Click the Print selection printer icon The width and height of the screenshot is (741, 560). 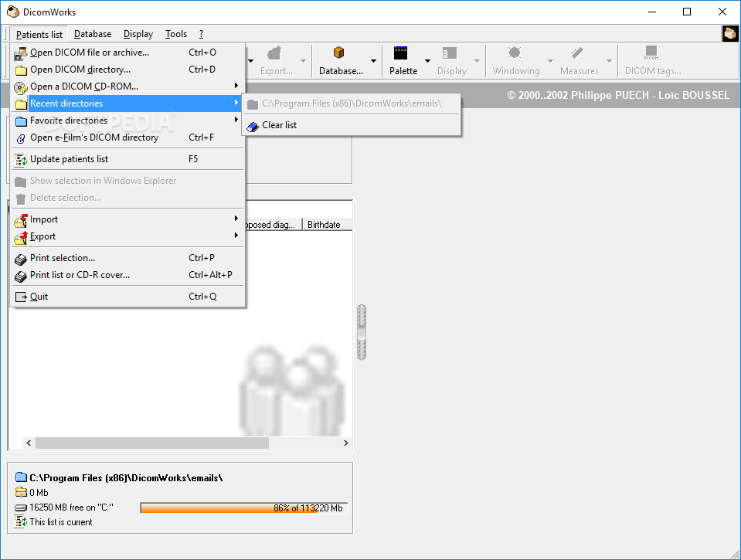[20, 259]
